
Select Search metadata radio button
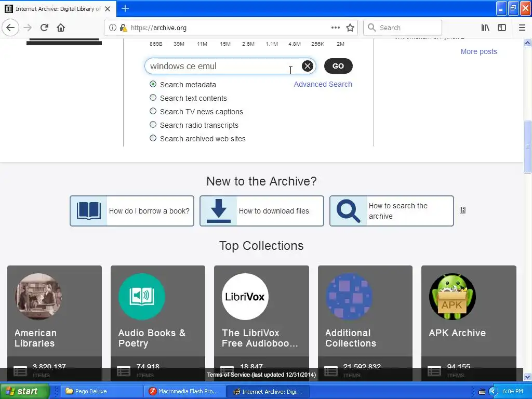(153, 84)
